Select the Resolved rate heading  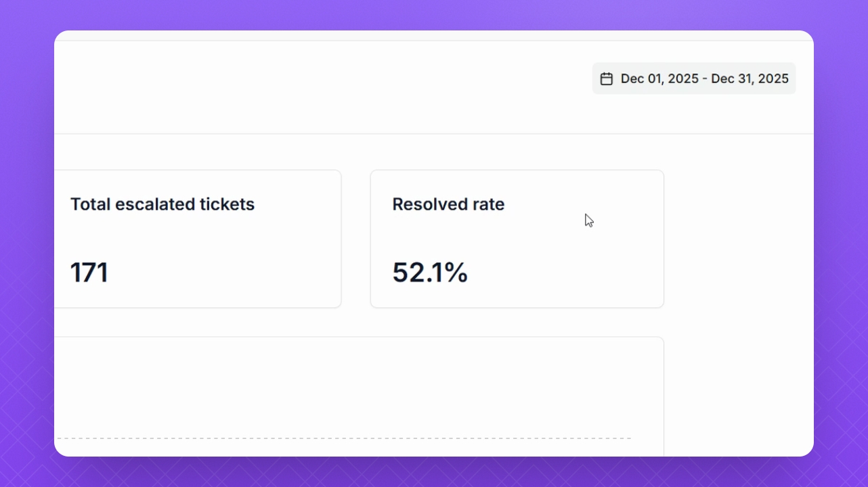tap(448, 204)
